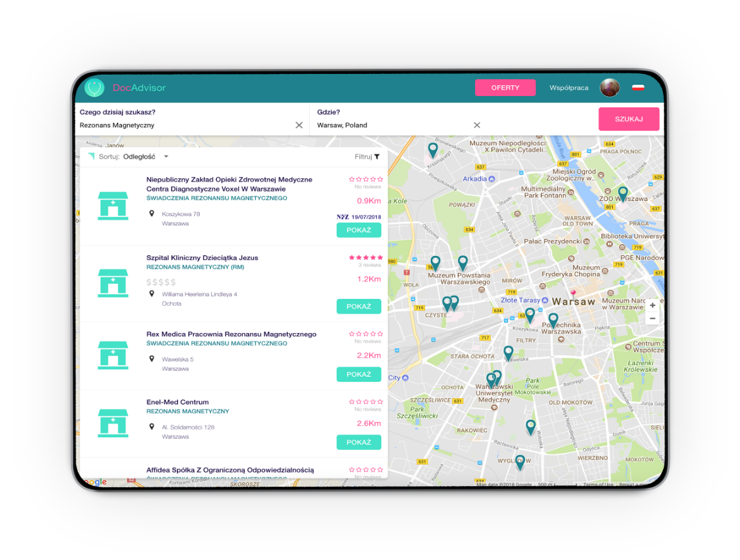Select the map marker at Politechnika Warszawska

[553, 321]
